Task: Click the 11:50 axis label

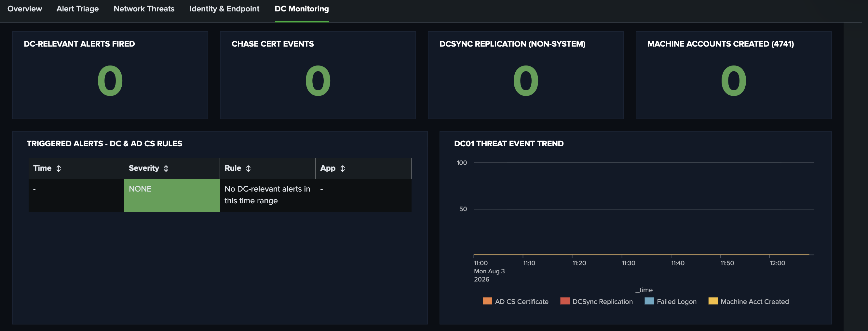Action: coord(727,263)
